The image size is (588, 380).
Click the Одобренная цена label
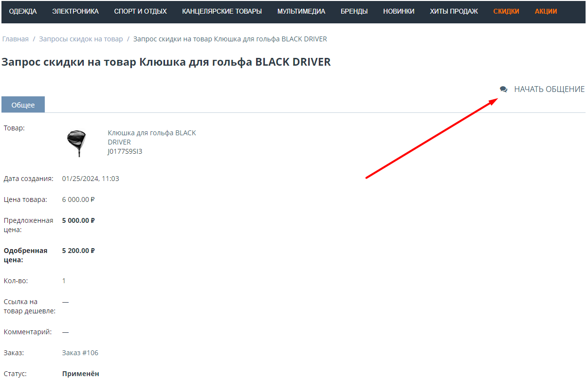pos(26,255)
